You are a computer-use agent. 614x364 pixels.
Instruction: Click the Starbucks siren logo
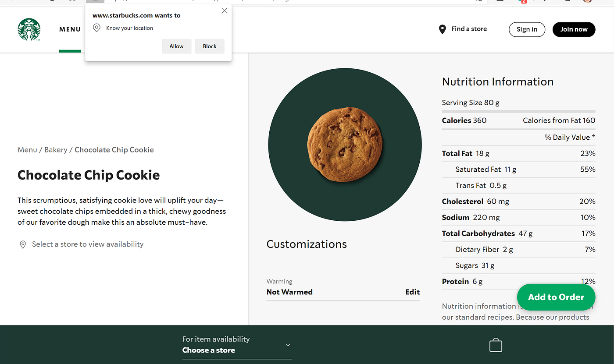[29, 29]
